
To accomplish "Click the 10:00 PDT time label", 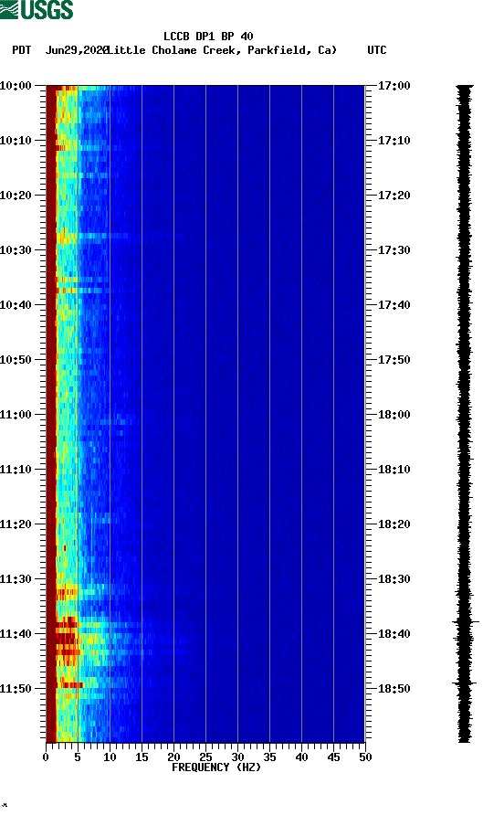I will (x=16, y=86).
